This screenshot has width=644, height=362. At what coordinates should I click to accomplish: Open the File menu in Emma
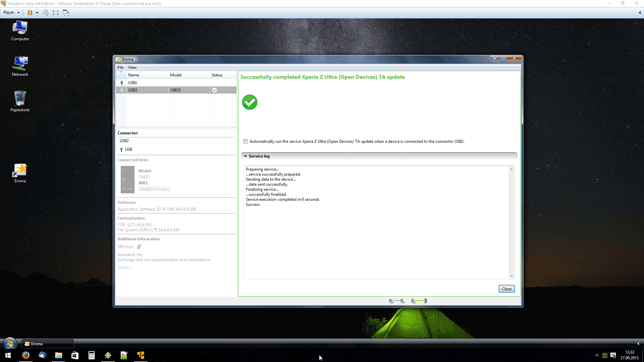click(x=120, y=67)
